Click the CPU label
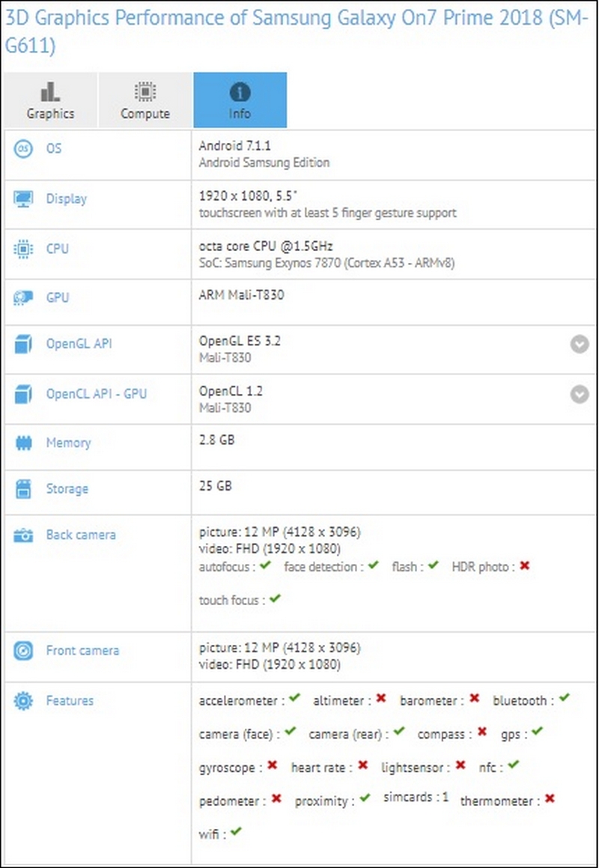Screen dimensions: 599x868 point(58,249)
